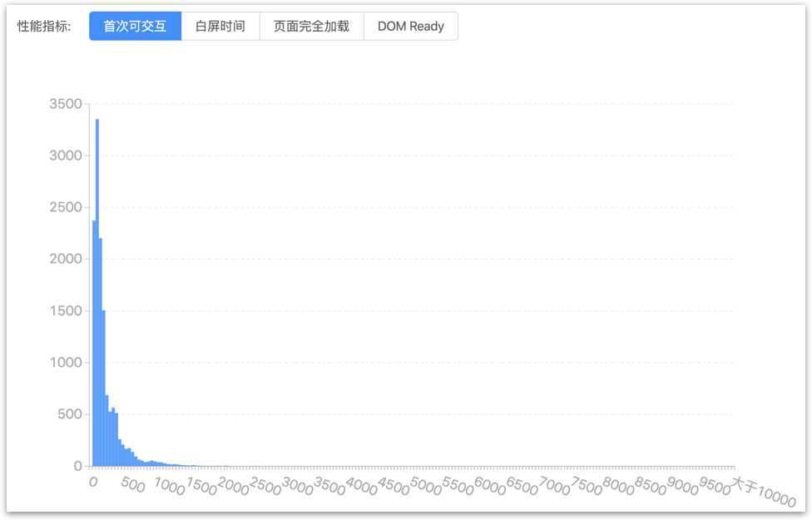The height and width of the screenshot is (520, 812).
Task: Click the 3500 y-axis label
Action: 66,104
